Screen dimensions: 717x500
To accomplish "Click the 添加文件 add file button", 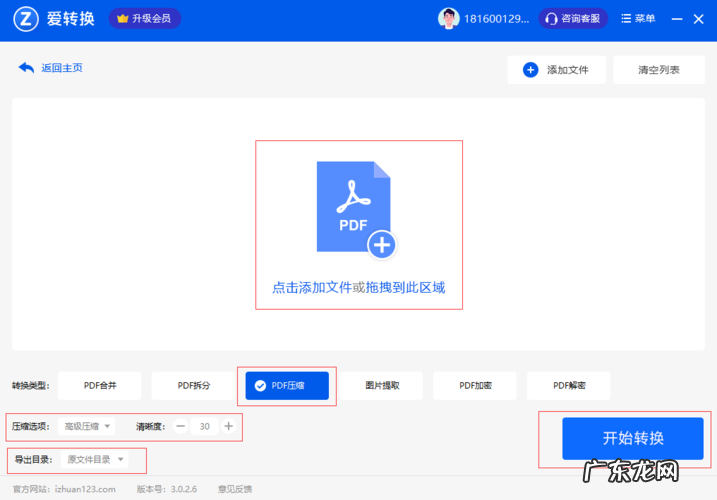I will click(556, 70).
